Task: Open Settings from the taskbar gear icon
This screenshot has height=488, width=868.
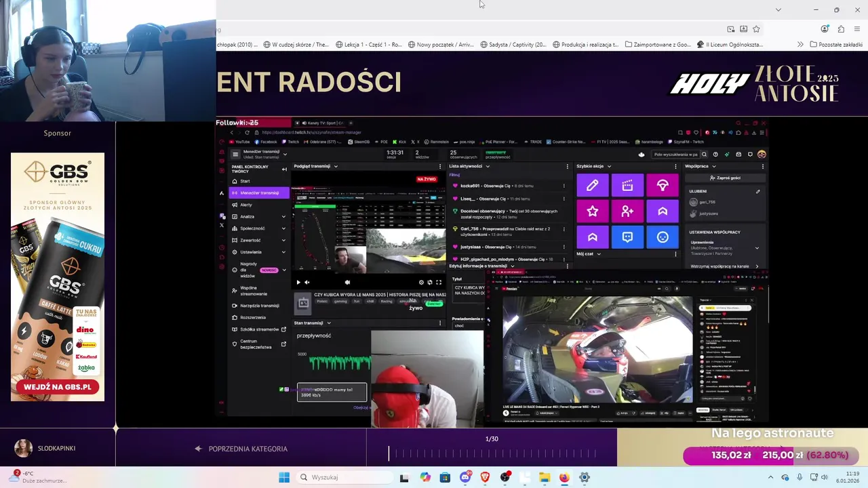Action: coord(585,477)
